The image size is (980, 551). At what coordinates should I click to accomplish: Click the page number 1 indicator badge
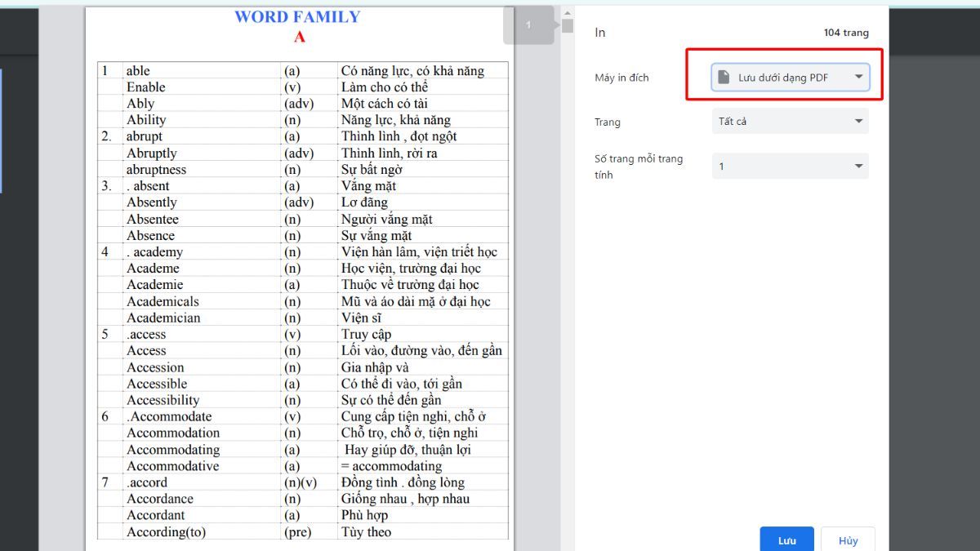[528, 25]
